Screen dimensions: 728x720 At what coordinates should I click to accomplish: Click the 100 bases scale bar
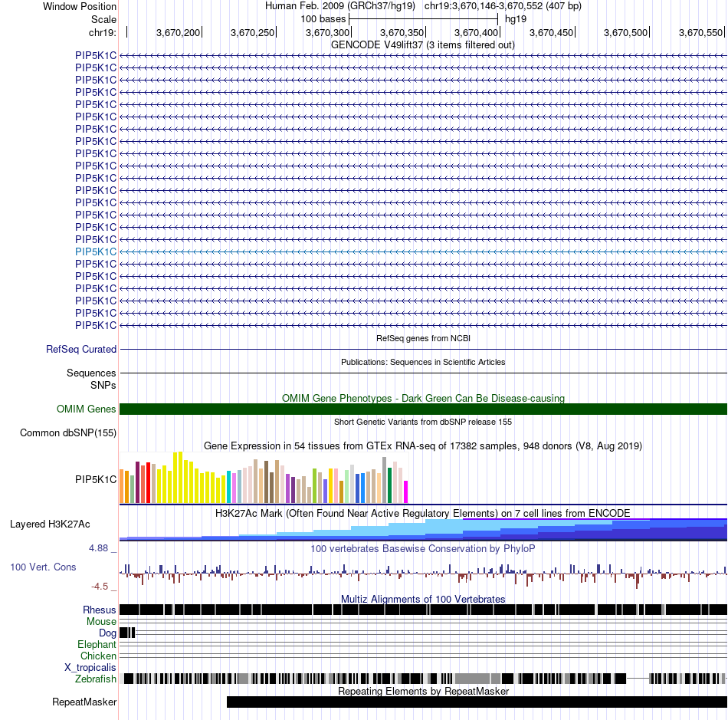(x=423, y=19)
